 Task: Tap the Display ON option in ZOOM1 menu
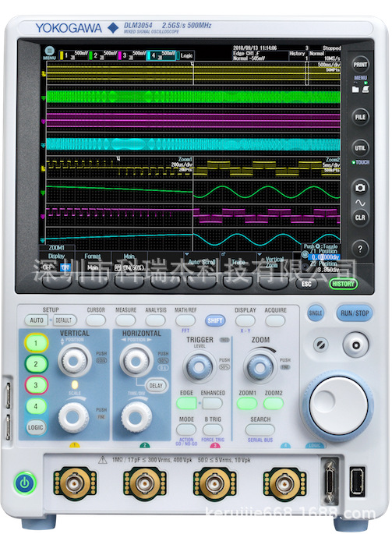[65, 267]
